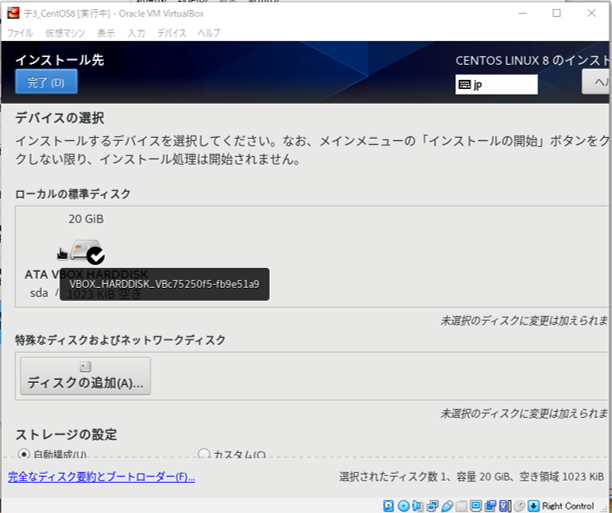The width and height of the screenshot is (612, 513).
Task: Click 選択されたディスク数 1 status summary text
Action: coord(472,477)
